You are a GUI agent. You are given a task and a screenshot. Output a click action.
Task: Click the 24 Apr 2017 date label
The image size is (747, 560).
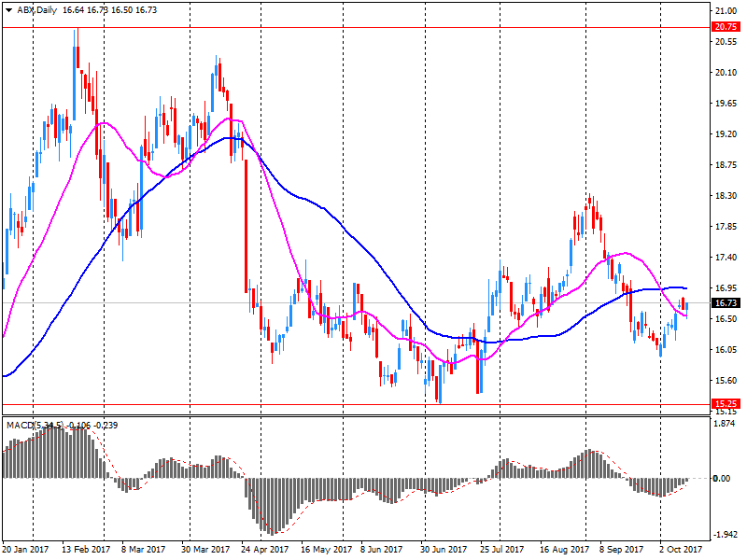(264, 549)
